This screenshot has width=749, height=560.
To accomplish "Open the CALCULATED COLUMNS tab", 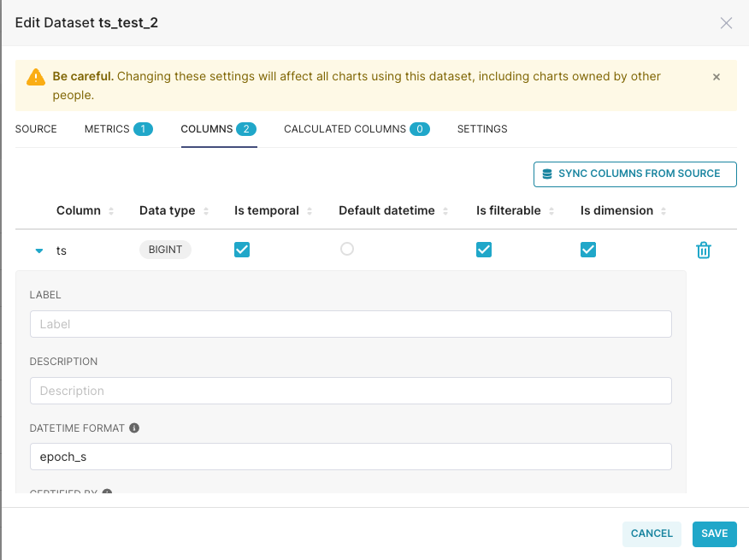I will click(345, 128).
